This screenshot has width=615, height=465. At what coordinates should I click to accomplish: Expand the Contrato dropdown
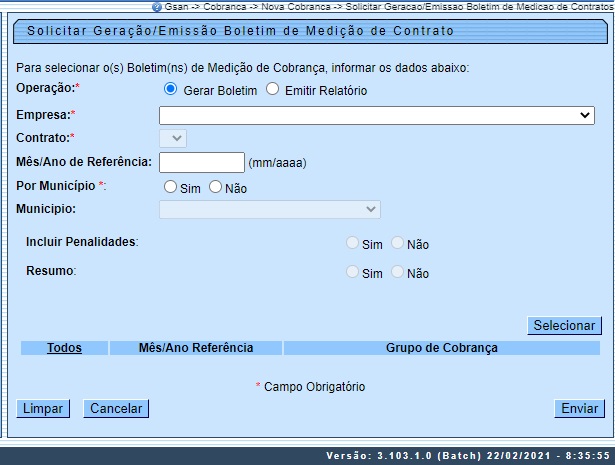(x=173, y=138)
